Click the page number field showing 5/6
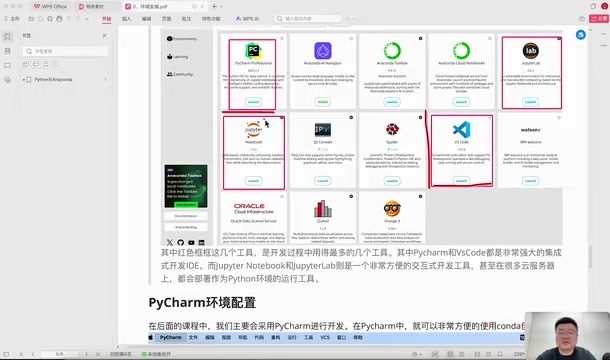The width and height of the screenshot is (610, 360). coord(60,354)
